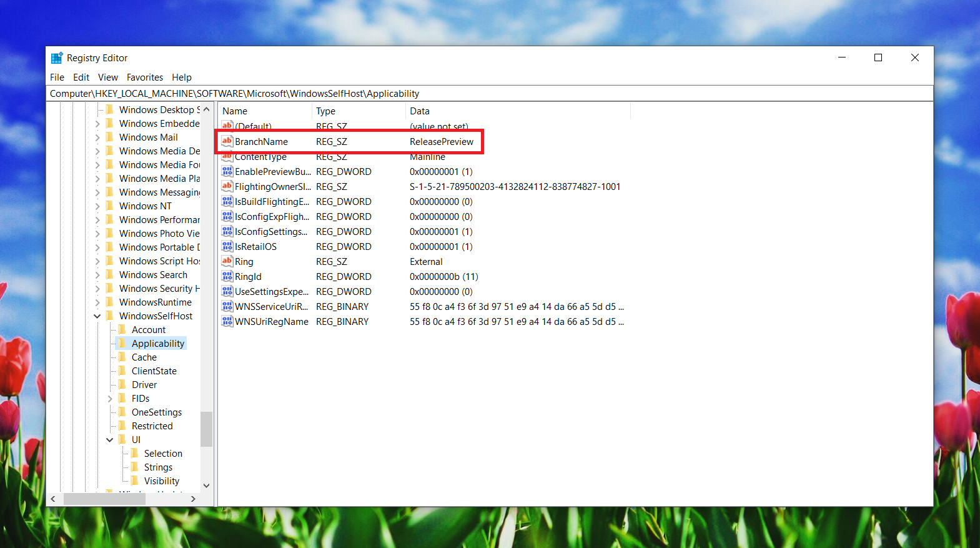The height and width of the screenshot is (548, 980).
Task: Click the External data value of Ring
Action: [x=426, y=262]
